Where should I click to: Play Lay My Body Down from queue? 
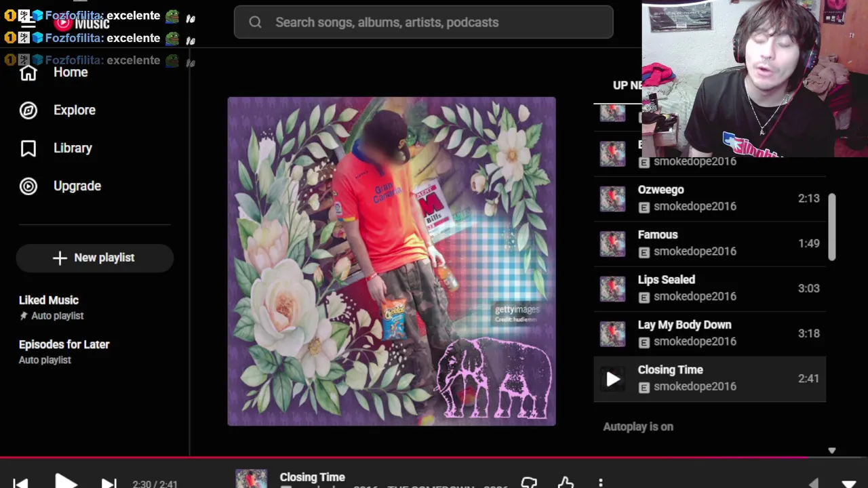pyautogui.click(x=710, y=333)
